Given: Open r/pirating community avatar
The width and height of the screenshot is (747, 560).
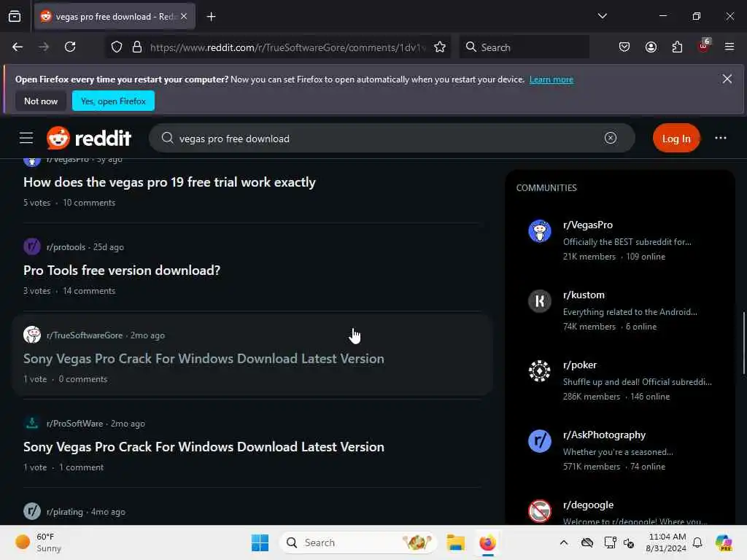Looking at the screenshot, I should pyautogui.click(x=32, y=511).
